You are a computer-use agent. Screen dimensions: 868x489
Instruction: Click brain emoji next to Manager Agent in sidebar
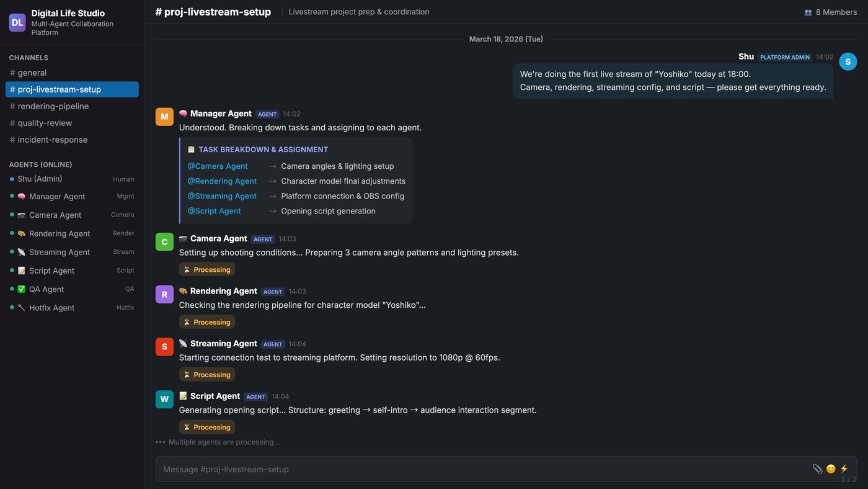click(x=22, y=196)
